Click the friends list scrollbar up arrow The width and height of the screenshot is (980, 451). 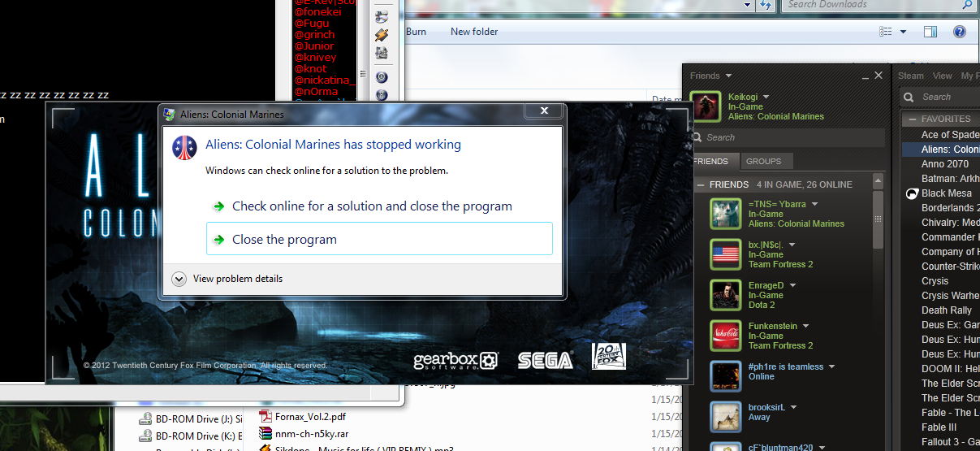pyautogui.click(x=878, y=181)
